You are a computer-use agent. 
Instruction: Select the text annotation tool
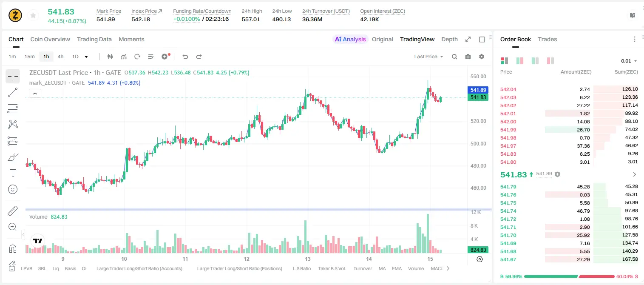pos(13,173)
